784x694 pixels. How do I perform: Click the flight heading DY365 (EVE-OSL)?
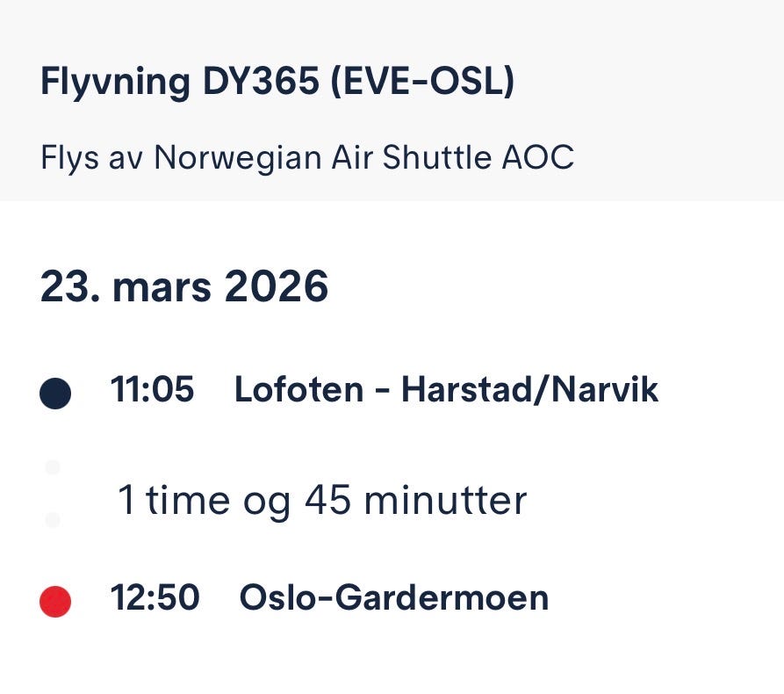point(277,82)
